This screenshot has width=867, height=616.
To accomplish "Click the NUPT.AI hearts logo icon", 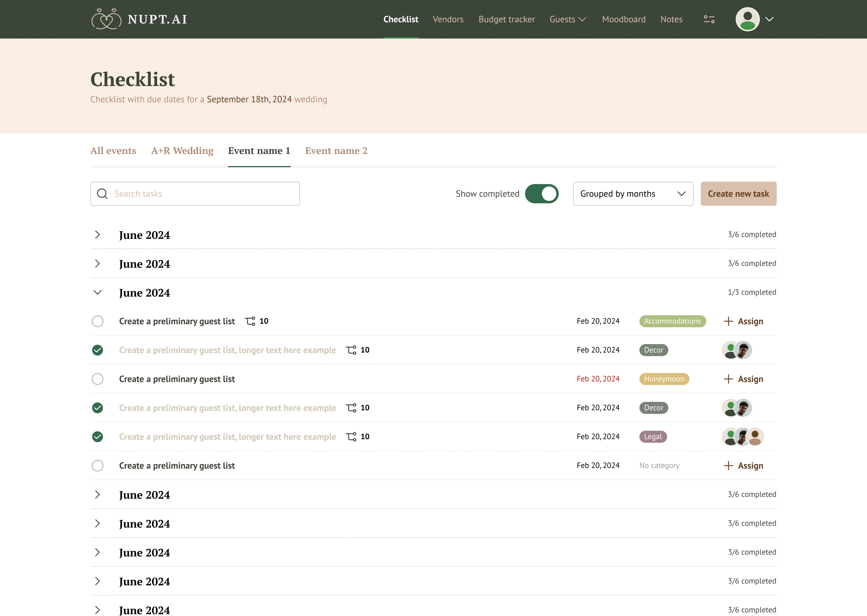I will point(106,19).
